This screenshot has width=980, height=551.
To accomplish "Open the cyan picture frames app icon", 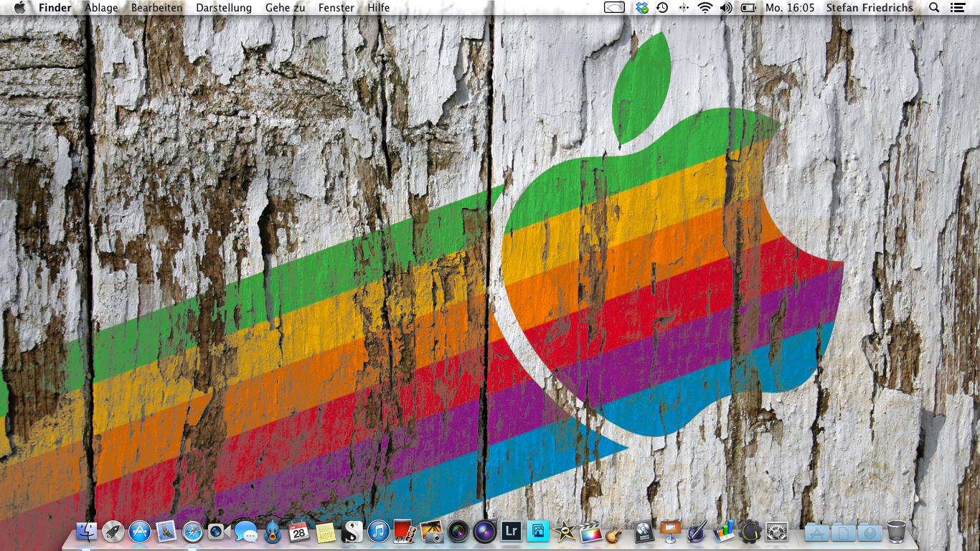I will 537,532.
